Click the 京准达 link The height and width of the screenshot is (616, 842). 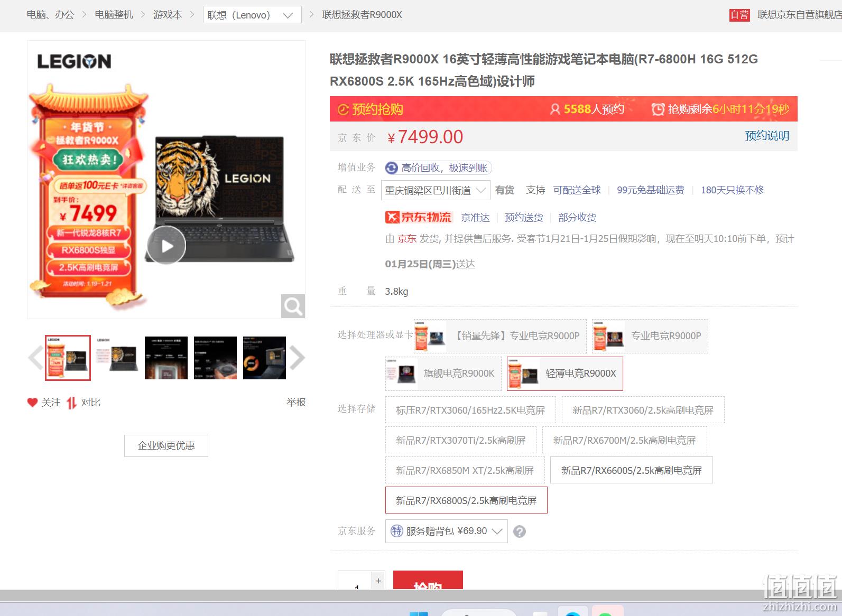coord(475,218)
